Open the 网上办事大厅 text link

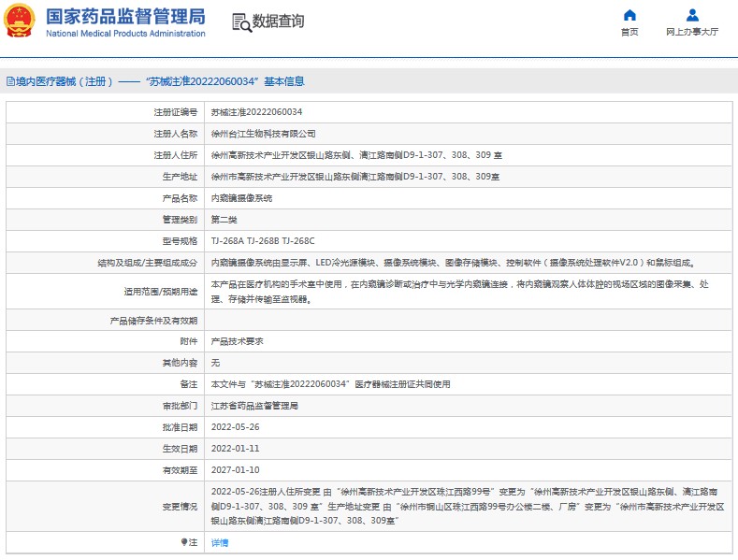click(692, 32)
